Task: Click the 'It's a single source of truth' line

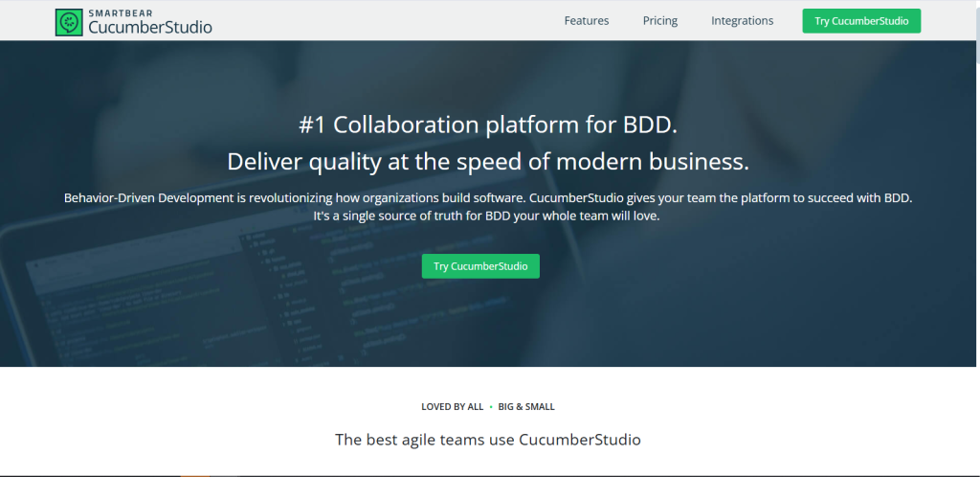Action: (x=486, y=216)
